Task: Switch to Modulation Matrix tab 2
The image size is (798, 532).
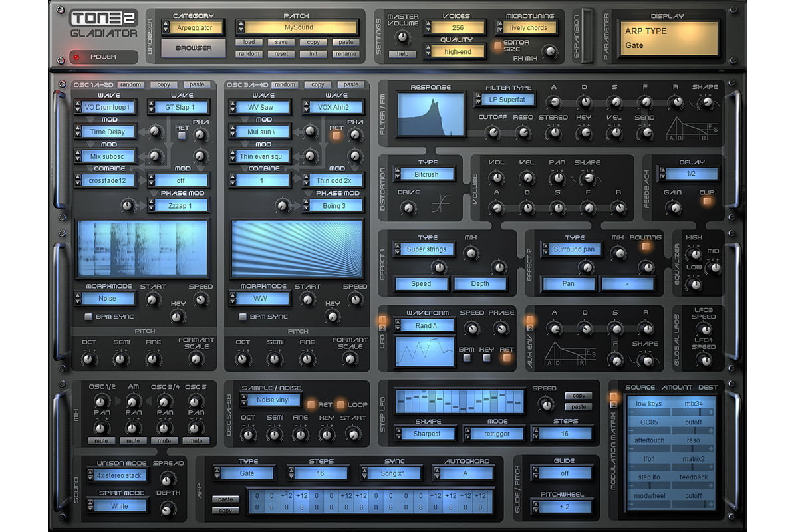Action: pyautogui.click(x=614, y=404)
